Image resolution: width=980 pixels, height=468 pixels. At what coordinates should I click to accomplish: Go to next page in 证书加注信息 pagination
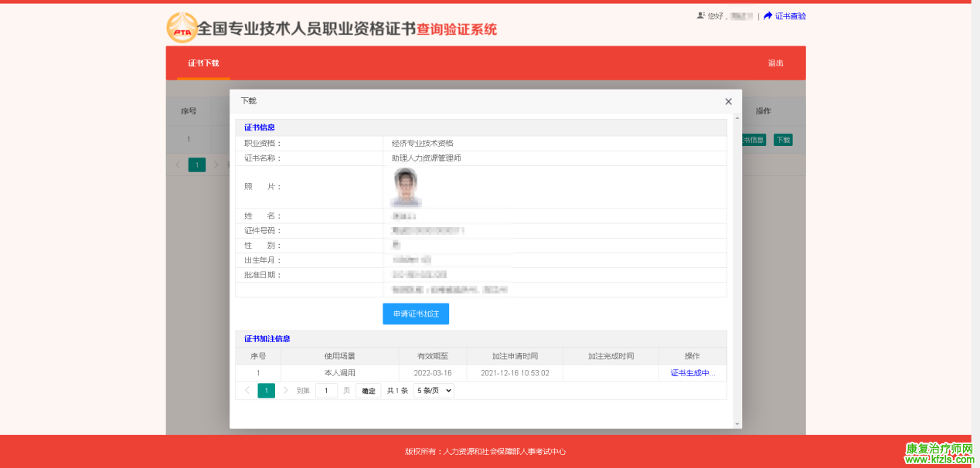[285, 391]
